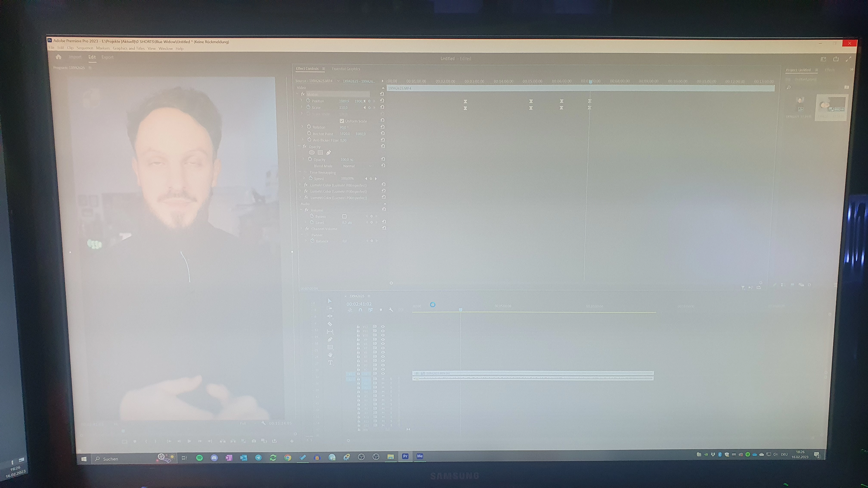This screenshot has width=868, height=488.
Task: Select the Razor tool
Action: [330, 324]
